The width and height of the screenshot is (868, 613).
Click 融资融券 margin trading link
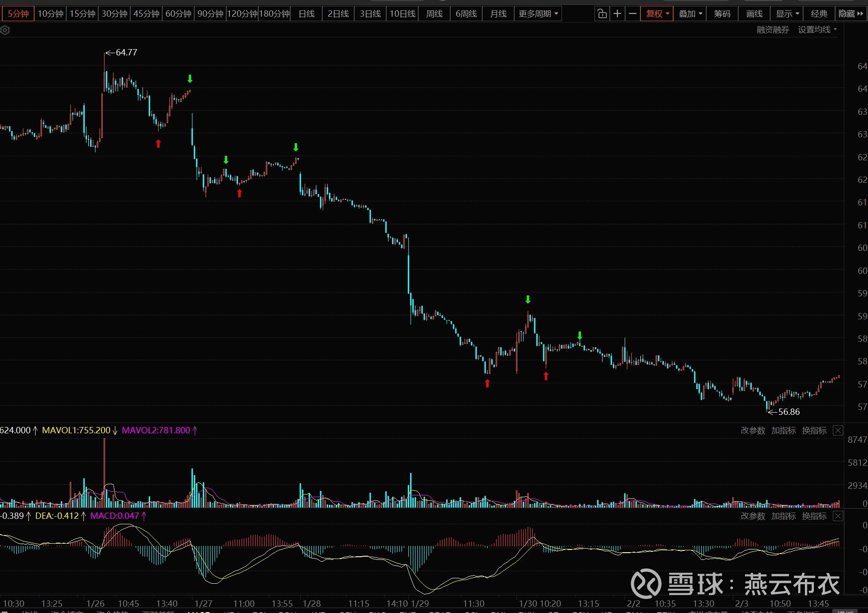(x=772, y=30)
